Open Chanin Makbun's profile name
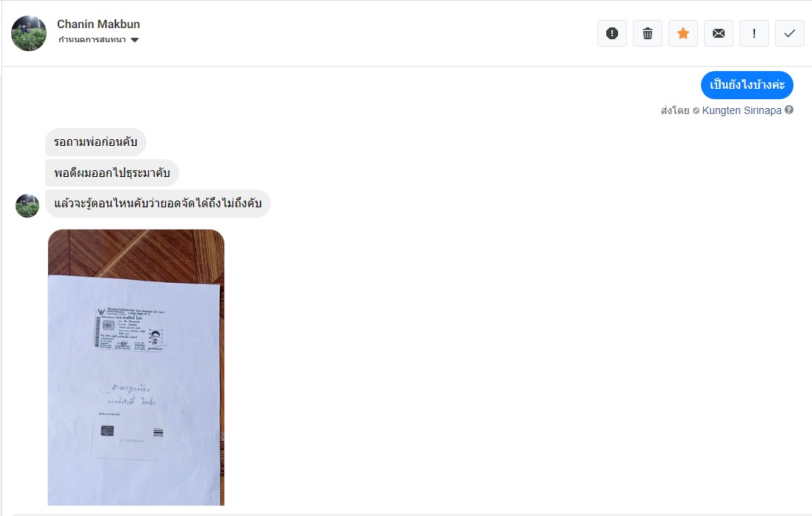The image size is (812, 516). pyautogui.click(x=98, y=24)
